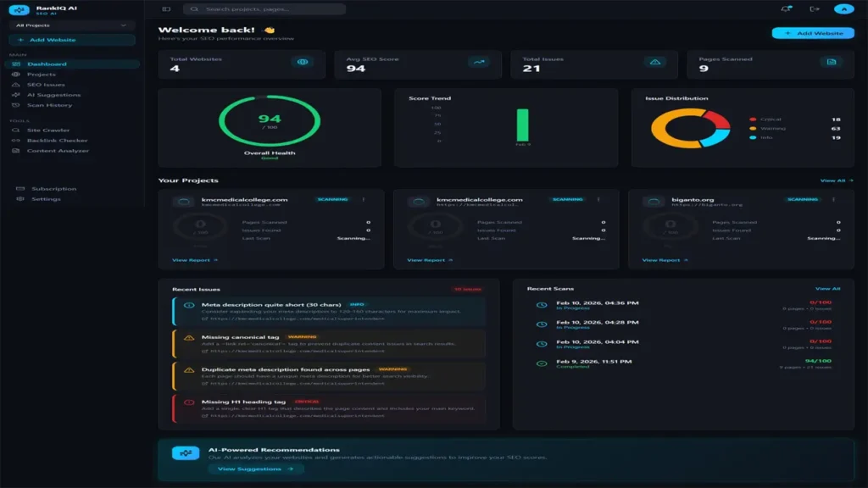Open the Meta description quite short issue
This screenshot has width=868, height=488.
pos(329,311)
